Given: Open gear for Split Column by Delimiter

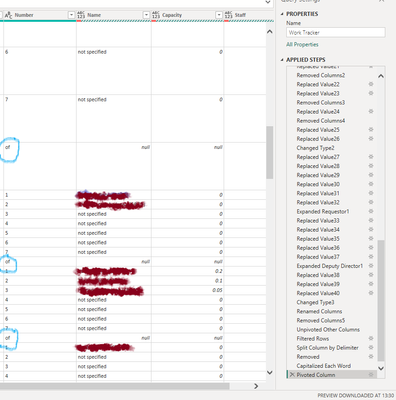Looking at the screenshot, I should [x=371, y=347].
